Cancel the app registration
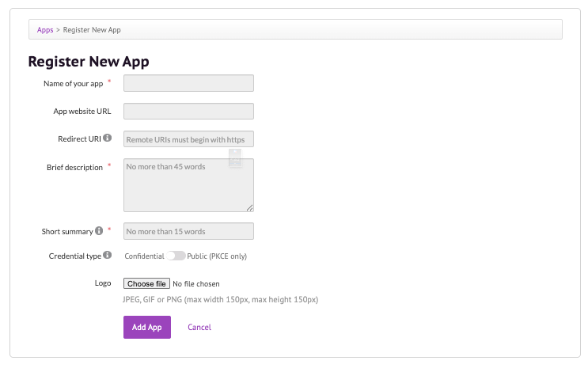588x368 pixels. 199,327
